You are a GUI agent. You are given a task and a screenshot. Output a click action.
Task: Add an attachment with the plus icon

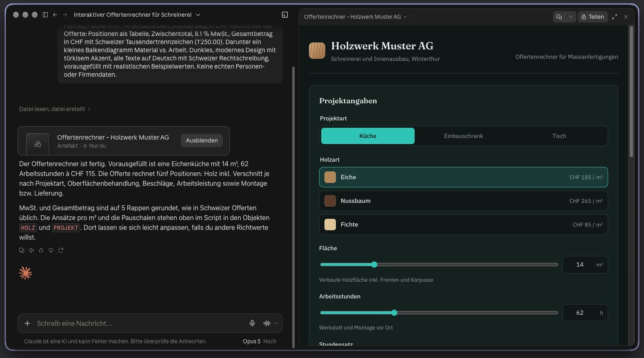pyautogui.click(x=27, y=323)
